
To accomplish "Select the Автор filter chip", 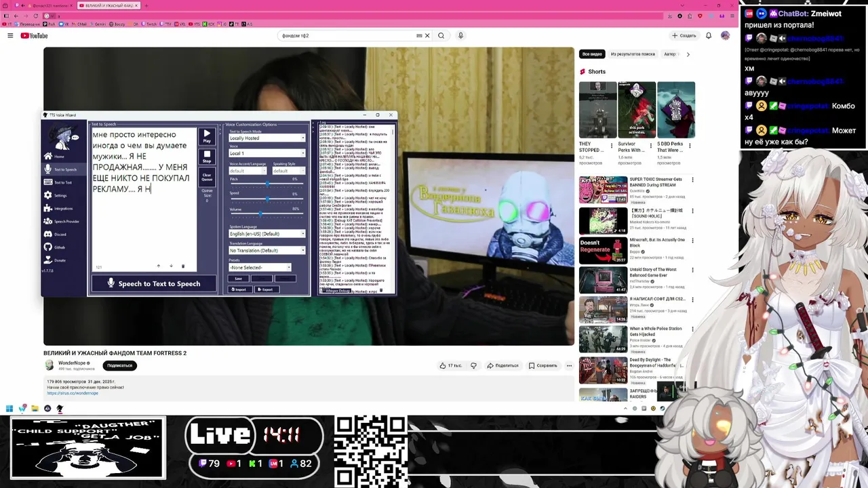I will click(669, 54).
